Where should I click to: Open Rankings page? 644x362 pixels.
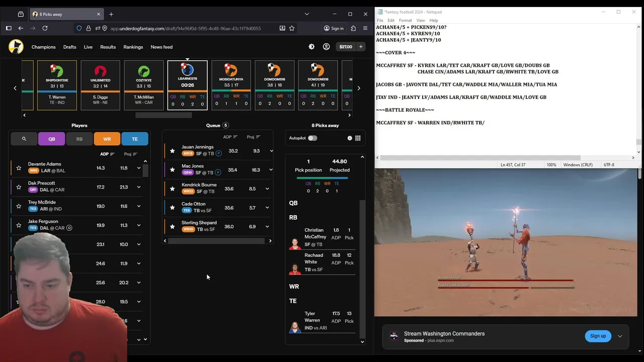(133, 47)
